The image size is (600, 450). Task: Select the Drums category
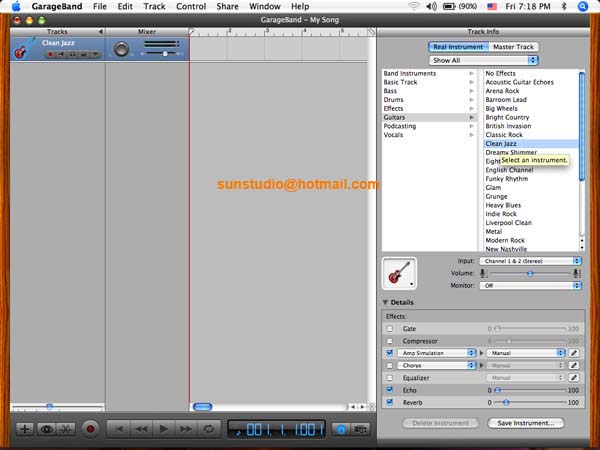click(x=429, y=99)
